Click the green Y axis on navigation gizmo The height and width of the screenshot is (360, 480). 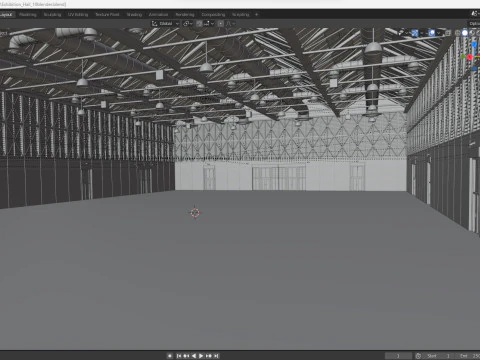point(463,56)
